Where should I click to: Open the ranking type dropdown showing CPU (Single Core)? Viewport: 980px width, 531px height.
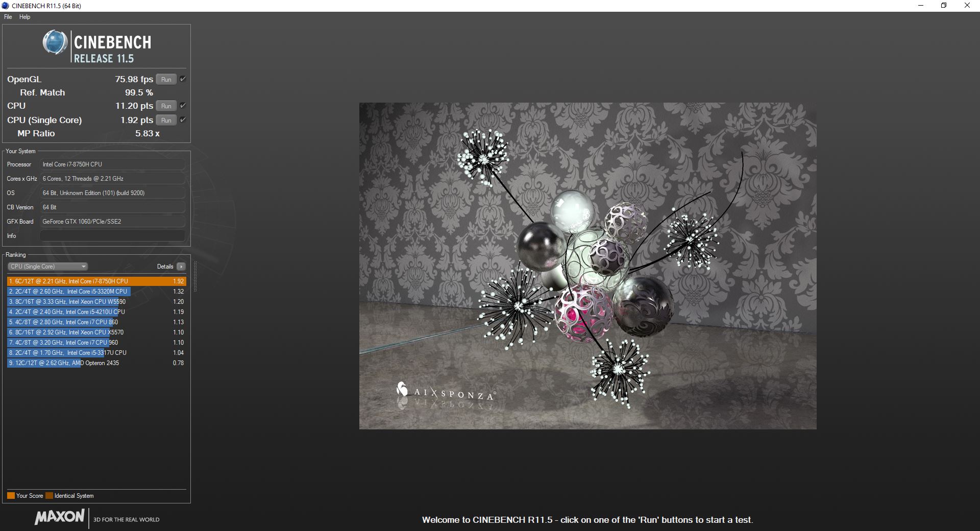click(x=48, y=267)
